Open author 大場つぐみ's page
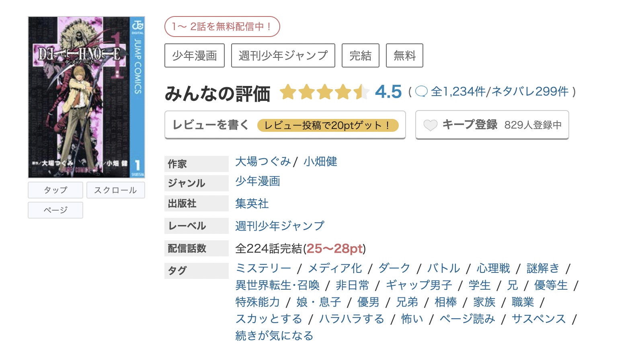 [x=263, y=162]
